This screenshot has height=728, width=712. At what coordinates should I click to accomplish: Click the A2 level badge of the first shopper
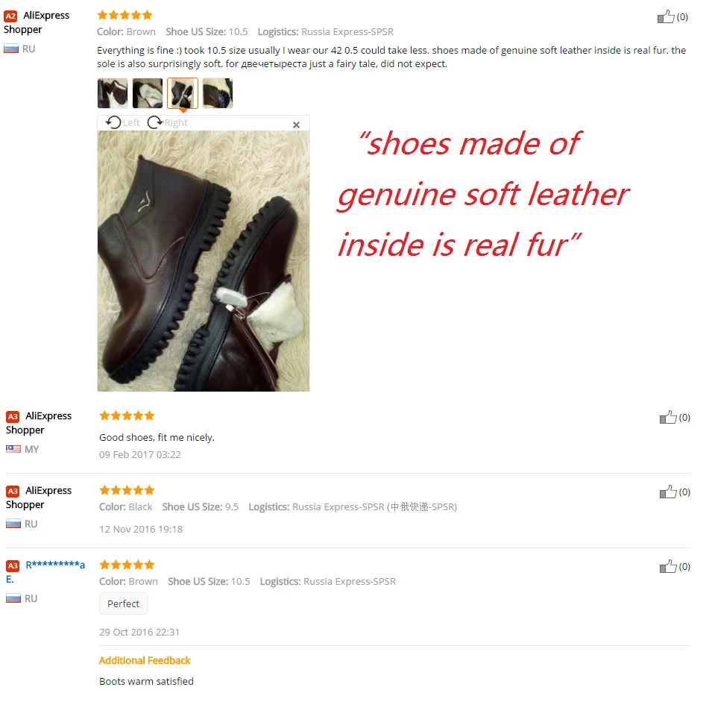pyautogui.click(x=10, y=16)
